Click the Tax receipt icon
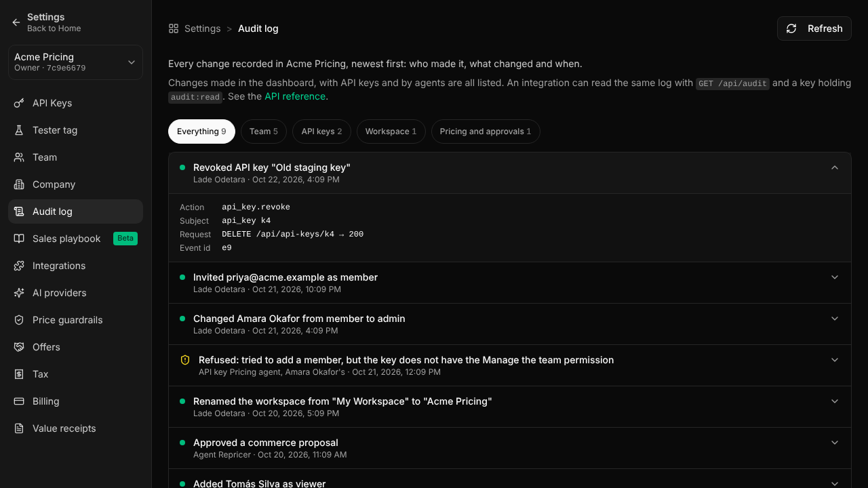 [19, 374]
